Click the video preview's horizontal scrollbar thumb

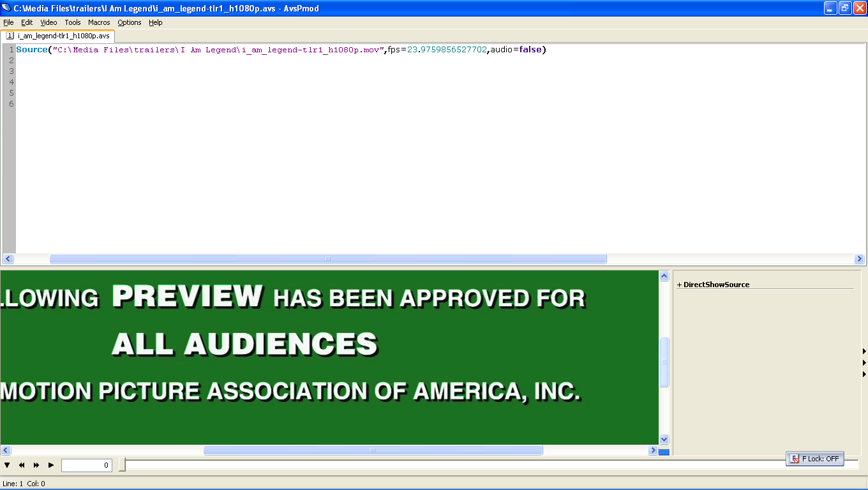[373, 450]
